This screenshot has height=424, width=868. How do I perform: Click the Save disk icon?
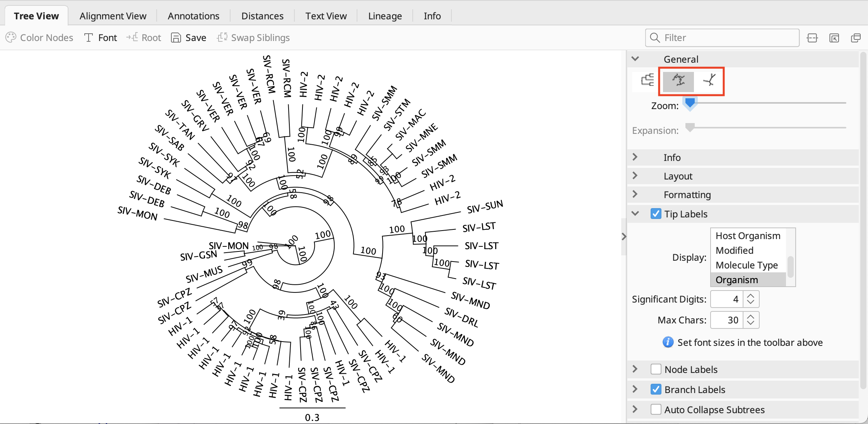[176, 38]
